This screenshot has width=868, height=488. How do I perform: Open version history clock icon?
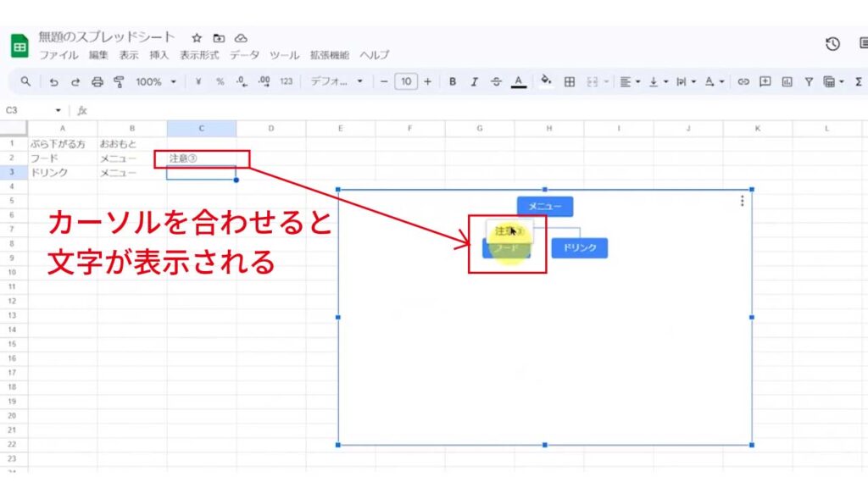point(832,44)
